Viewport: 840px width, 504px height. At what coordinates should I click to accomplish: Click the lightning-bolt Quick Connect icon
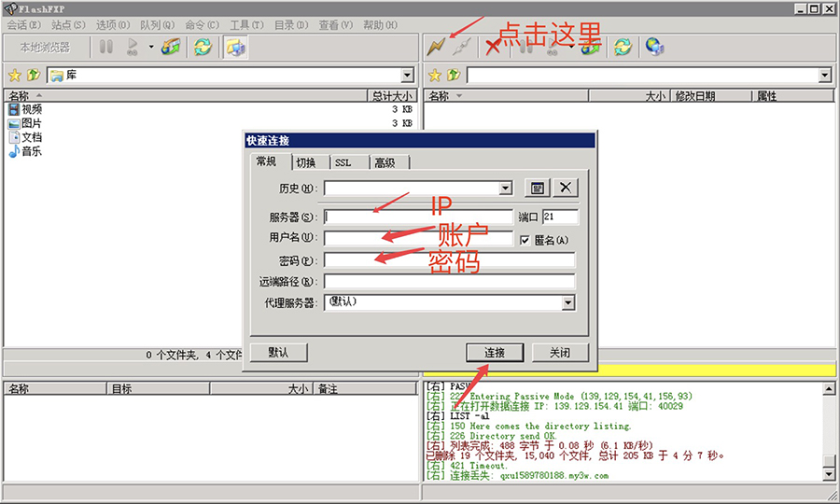(x=436, y=47)
